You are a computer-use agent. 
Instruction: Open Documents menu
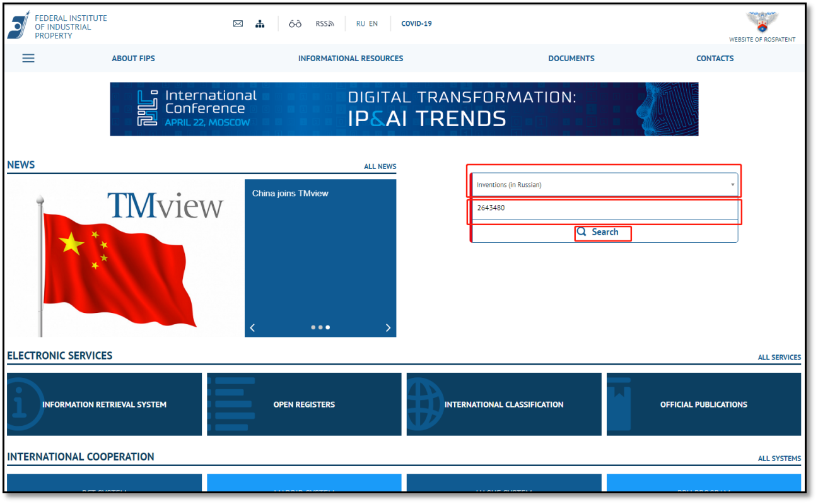point(571,58)
